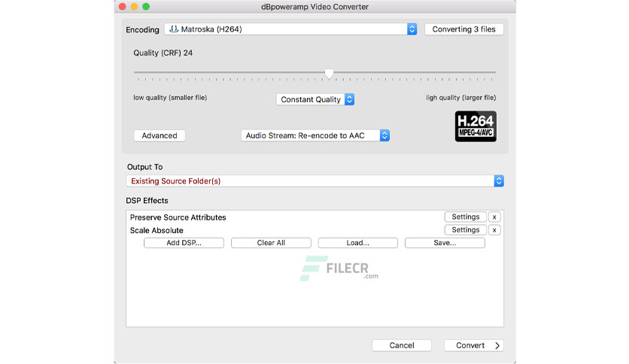This screenshot has width=629, height=364.
Task: Select the Preserve Source Attributes row text
Action: pos(178,217)
